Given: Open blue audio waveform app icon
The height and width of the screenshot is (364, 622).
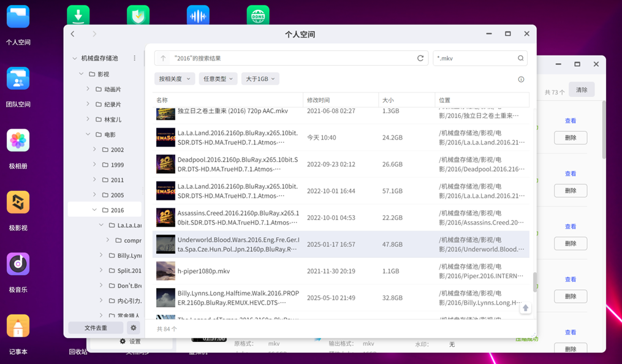Looking at the screenshot, I should (198, 15).
